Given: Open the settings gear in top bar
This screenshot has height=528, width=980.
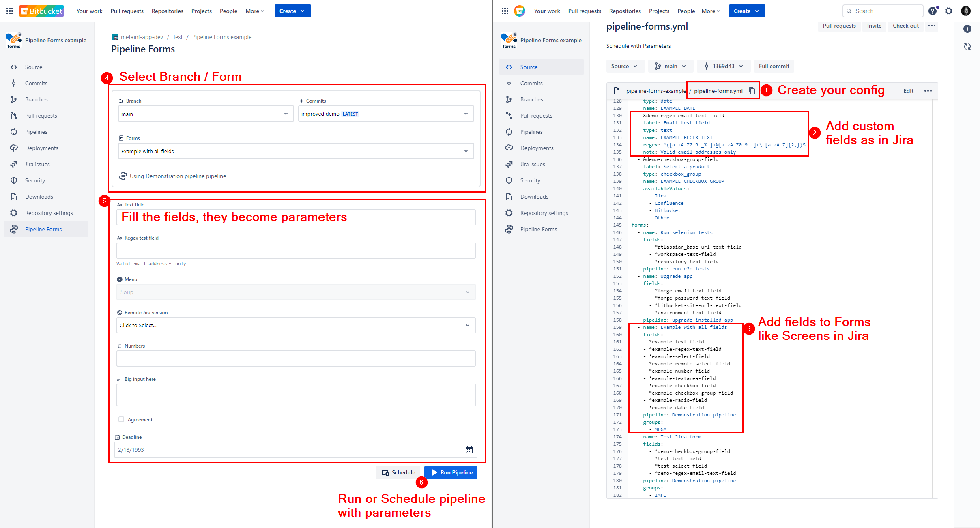Looking at the screenshot, I should pos(948,11).
